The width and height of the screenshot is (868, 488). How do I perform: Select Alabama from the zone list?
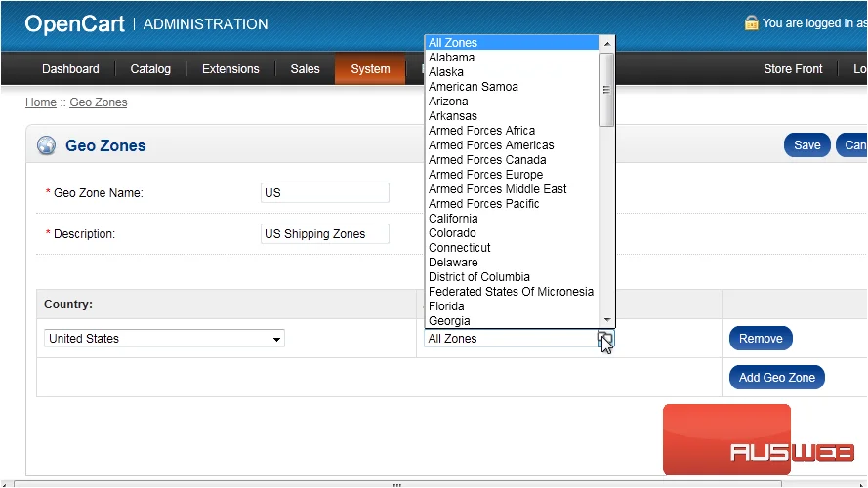(x=512, y=58)
